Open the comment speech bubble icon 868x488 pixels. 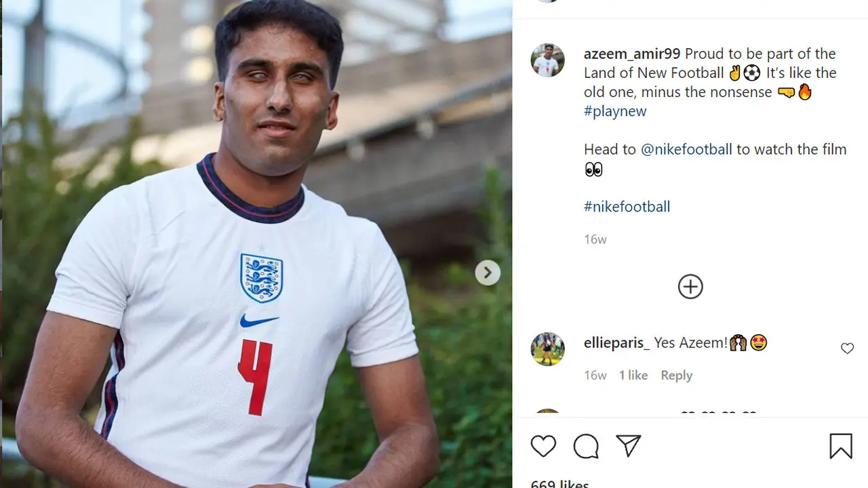pyautogui.click(x=586, y=446)
